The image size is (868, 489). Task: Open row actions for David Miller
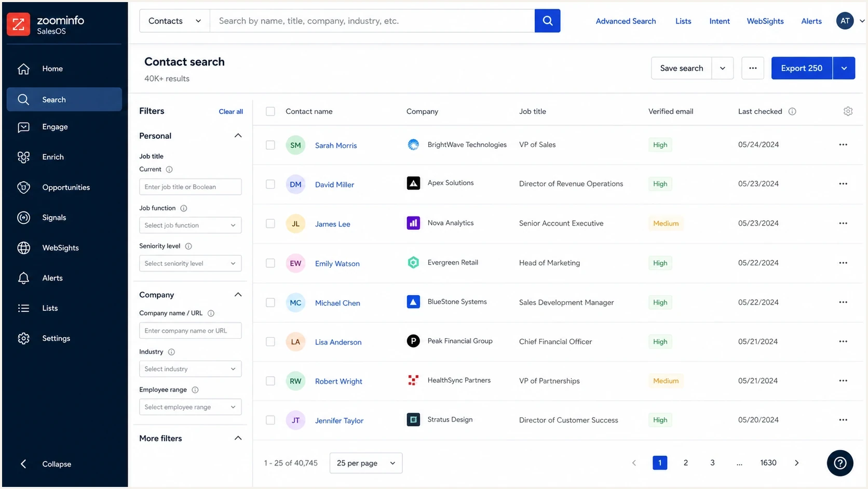(843, 183)
